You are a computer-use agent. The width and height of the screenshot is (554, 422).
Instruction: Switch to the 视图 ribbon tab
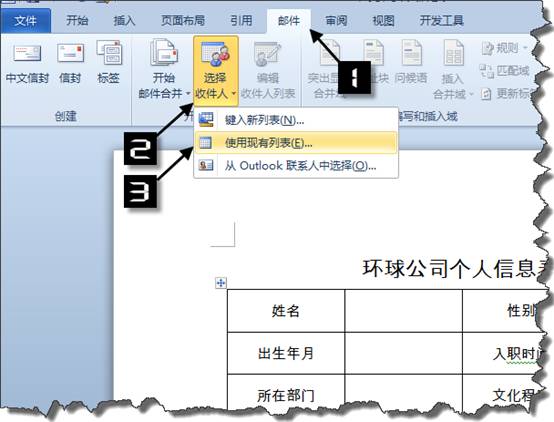[383, 20]
